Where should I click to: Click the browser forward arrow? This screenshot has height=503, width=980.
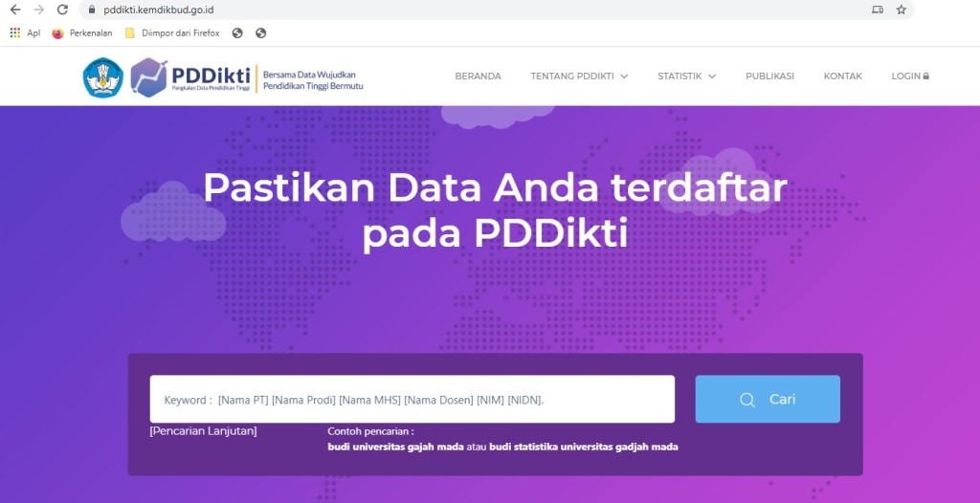coord(38,10)
